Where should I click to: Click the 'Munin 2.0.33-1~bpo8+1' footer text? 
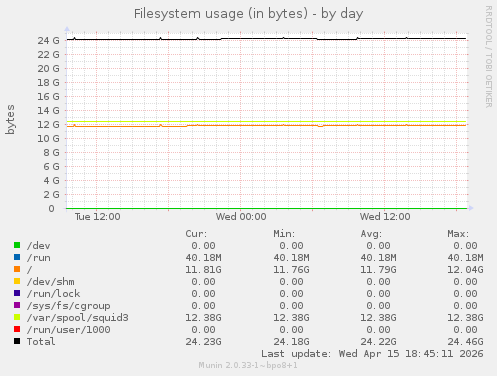[248, 365]
